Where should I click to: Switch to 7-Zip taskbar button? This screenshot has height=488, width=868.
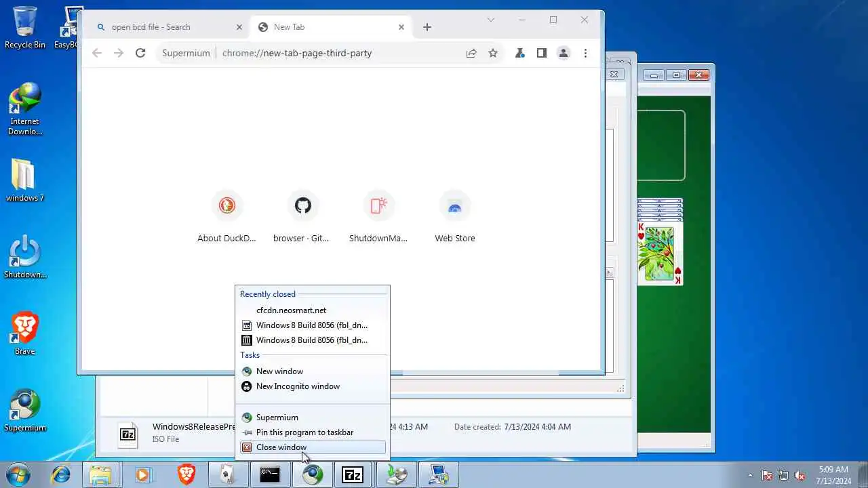[353, 474]
